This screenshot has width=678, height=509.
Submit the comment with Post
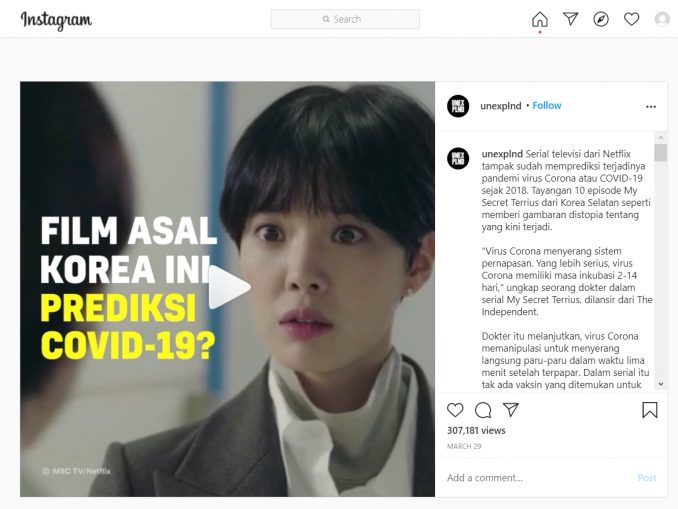tap(647, 478)
